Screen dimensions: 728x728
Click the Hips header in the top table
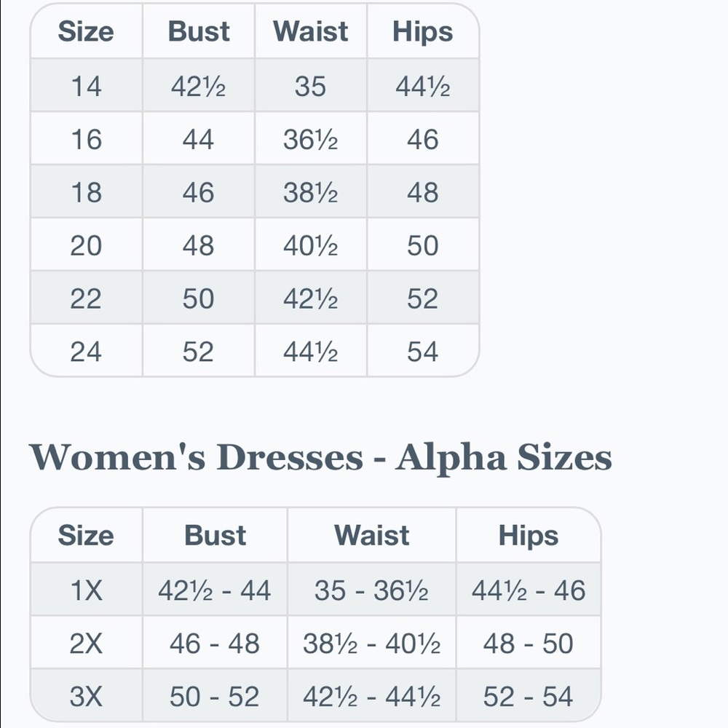tap(422, 31)
